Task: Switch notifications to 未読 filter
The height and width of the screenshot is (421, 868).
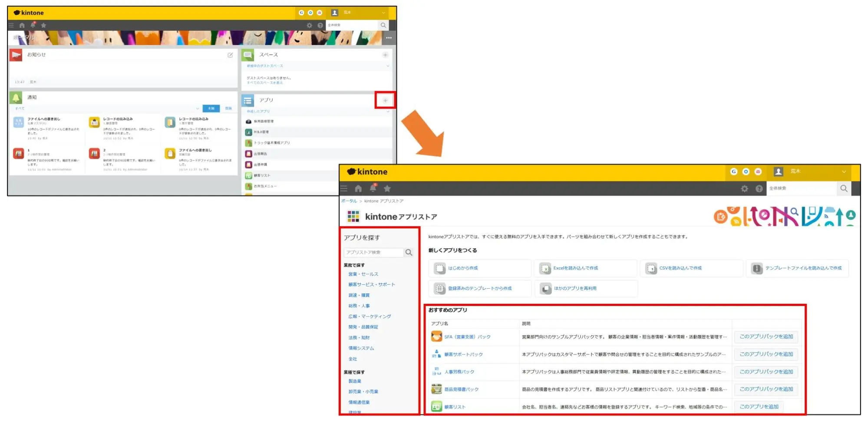Action: (x=211, y=108)
